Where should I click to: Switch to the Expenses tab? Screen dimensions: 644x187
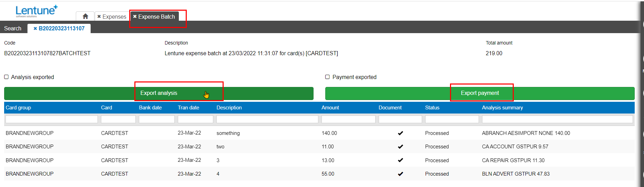[x=114, y=17]
